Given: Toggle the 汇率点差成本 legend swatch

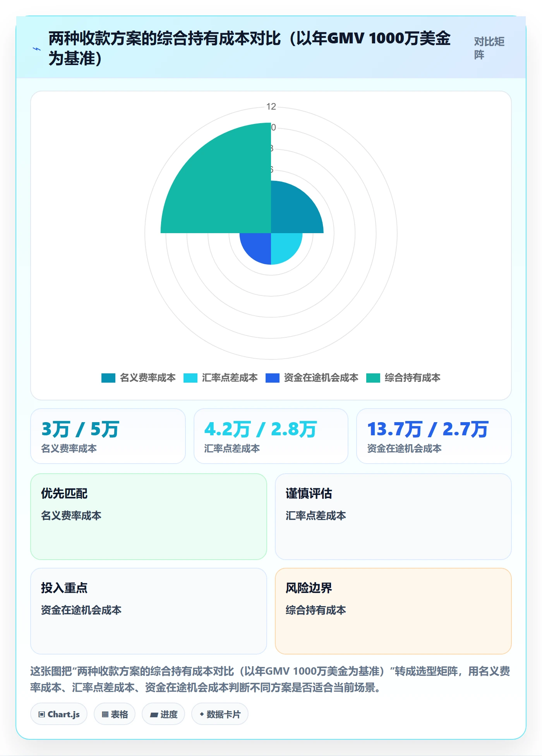Looking at the screenshot, I should point(190,378).
